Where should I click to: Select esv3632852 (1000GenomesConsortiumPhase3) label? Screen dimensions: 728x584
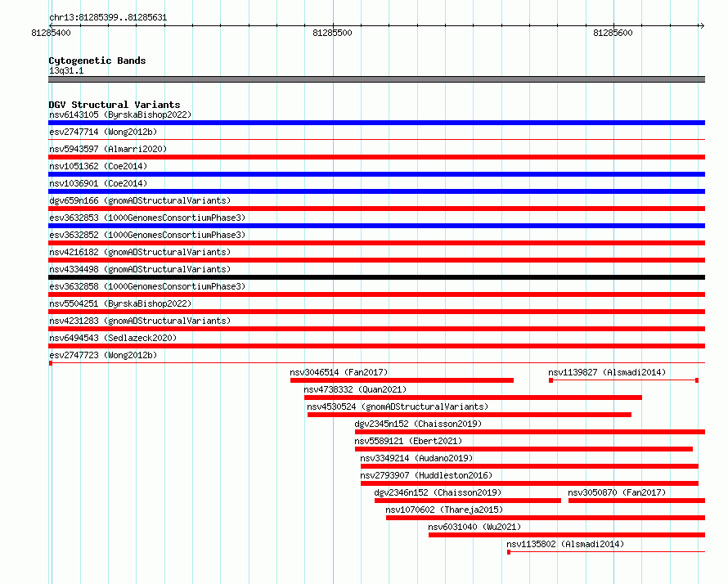147,235
